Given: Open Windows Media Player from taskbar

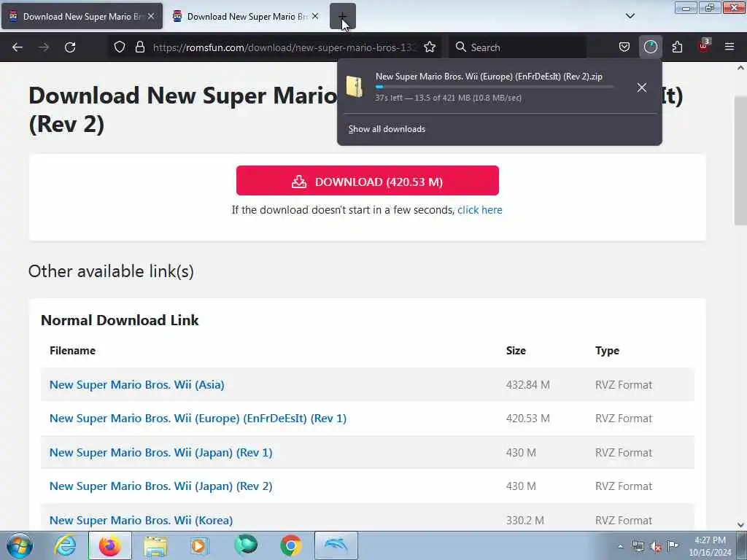Looking at the screenshot, I should point(200,545).
